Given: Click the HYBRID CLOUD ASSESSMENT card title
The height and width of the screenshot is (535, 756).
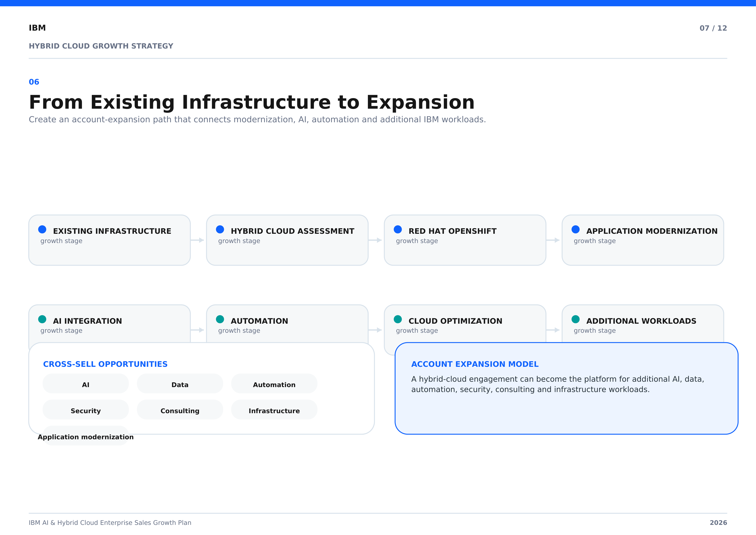Looking at the screenshot, I should click(x=293, y=231).
